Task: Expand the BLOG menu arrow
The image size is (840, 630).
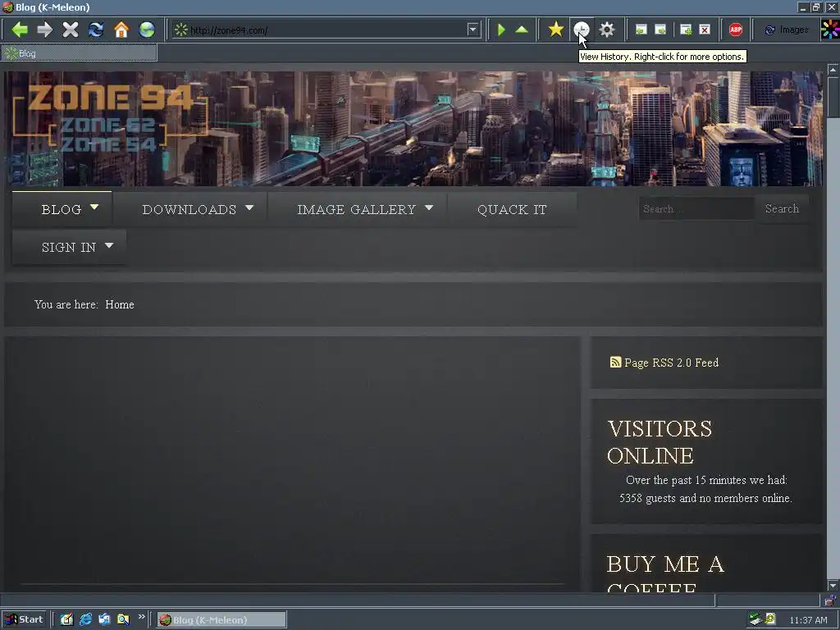Action: [x=94, y=208]
